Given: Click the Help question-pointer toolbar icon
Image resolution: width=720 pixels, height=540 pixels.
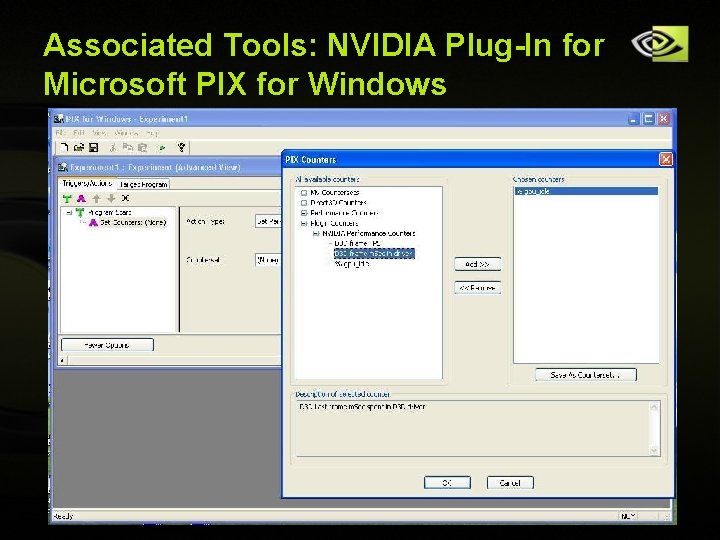Looking at the screenshot, I should [x=181, y=147].
